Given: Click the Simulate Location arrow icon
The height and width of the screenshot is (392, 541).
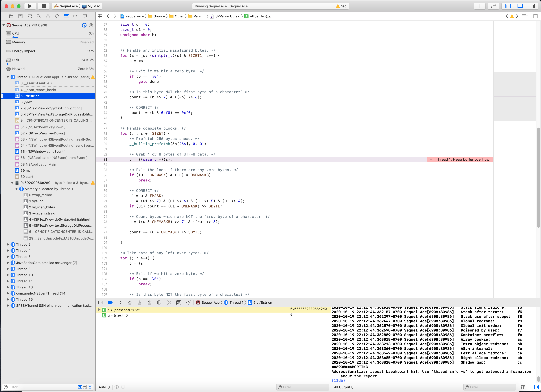Looking at the screenshot, I should pos(188,302).
